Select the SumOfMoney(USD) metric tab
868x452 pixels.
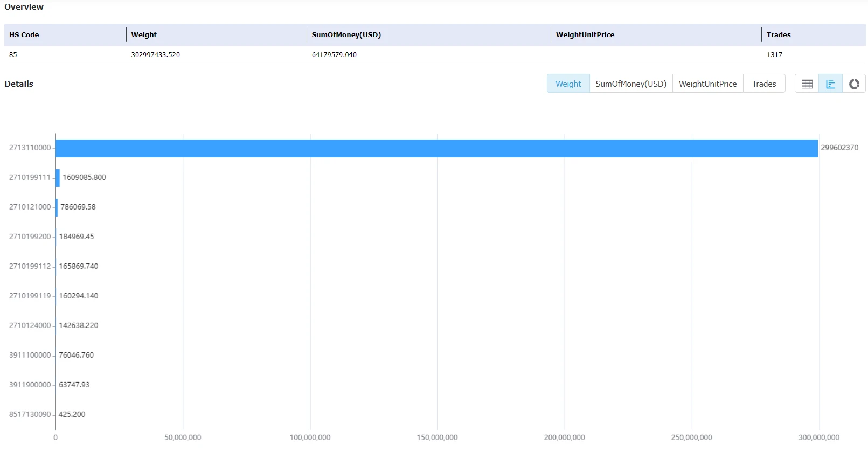[x=631, y=84]
